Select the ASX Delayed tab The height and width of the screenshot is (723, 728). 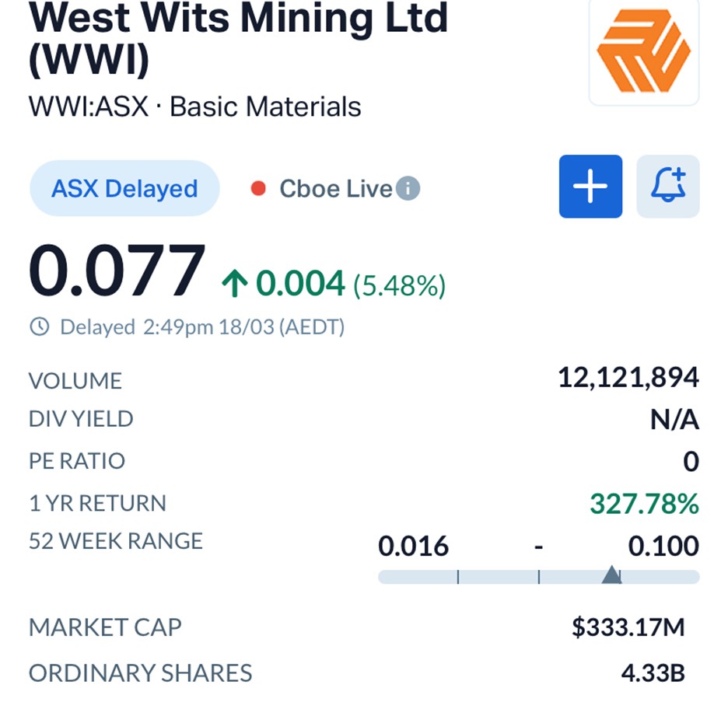point(124,189)
